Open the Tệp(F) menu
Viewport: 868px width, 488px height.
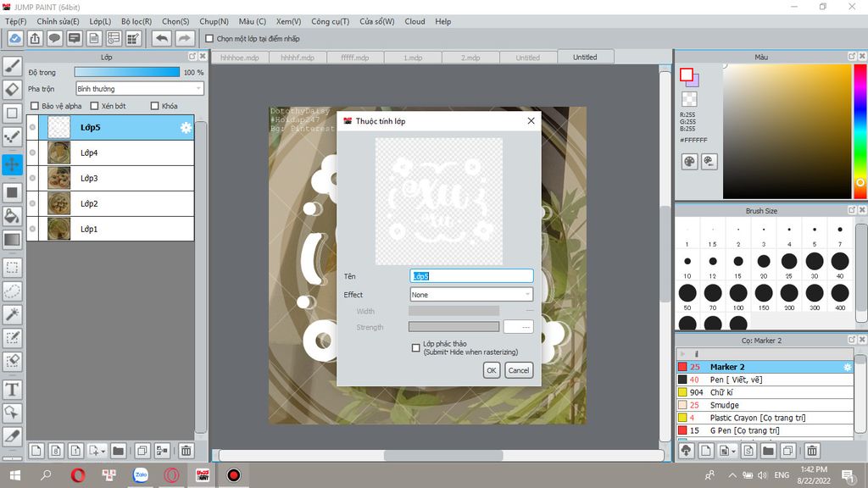point(15,21)
